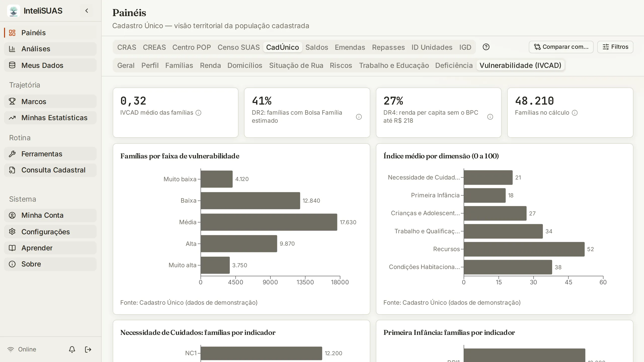The width and height of the screenshot is (644, 362).
Task: Open Consulta Cadastral in sidebar
Action: (x=50, y=170)
